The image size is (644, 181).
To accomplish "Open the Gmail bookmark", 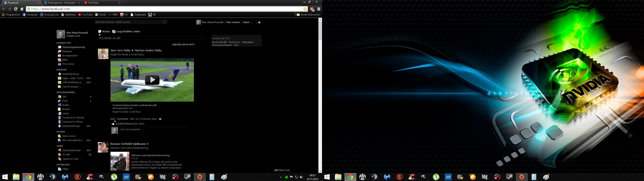I will (x=100, y=15).
